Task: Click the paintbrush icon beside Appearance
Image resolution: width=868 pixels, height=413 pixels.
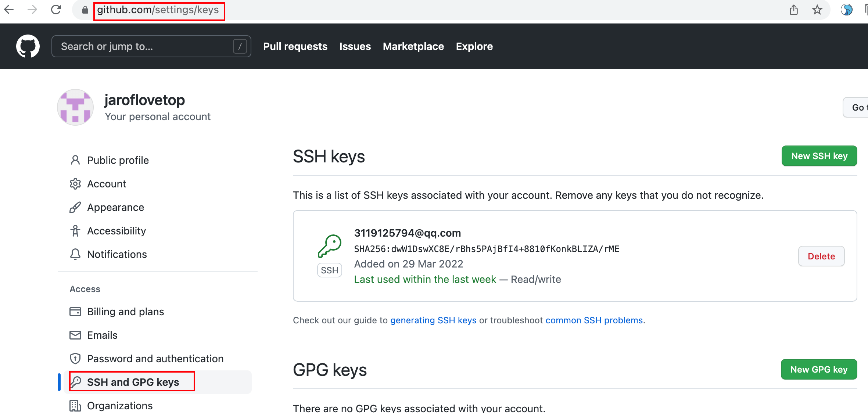Action: click(x=75, y=207)
